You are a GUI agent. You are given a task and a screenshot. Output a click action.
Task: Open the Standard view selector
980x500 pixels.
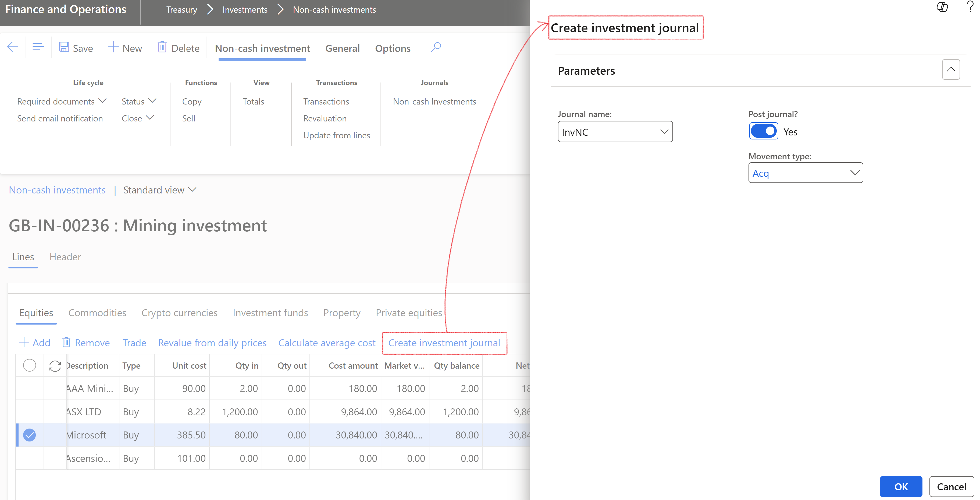pyautogui.click(x=160, y=190)
